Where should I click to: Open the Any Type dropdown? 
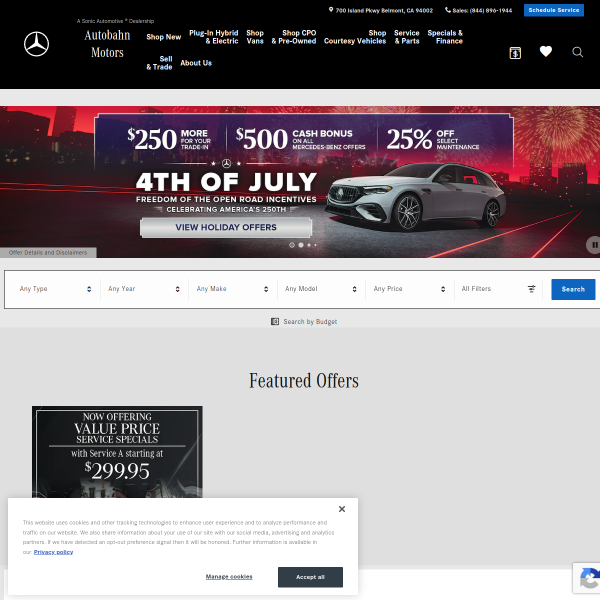tap(55, 289)
